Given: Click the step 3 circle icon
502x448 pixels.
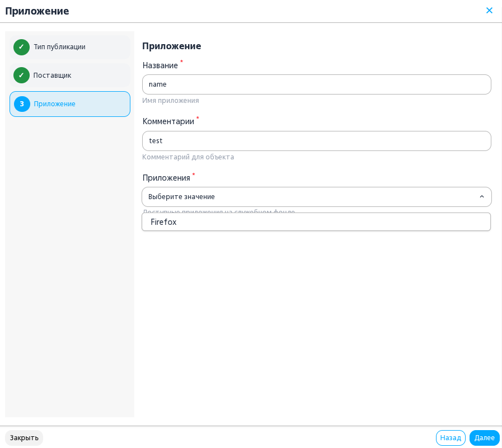Looking at the screenshot, I should pos(22,104).
